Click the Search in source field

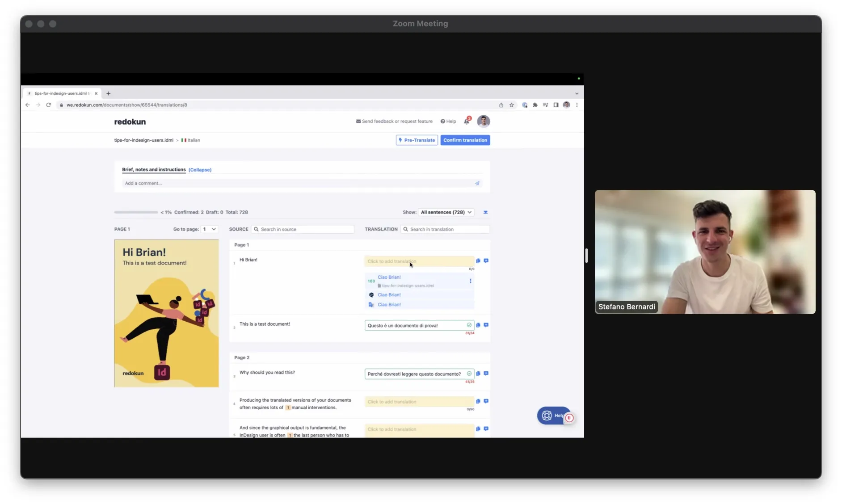pos(303,229)
